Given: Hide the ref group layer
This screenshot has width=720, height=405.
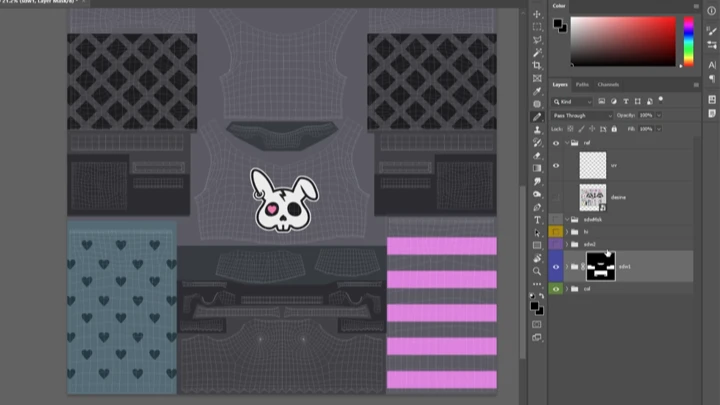Looking at the screenshot, I should tap(556, 143).
